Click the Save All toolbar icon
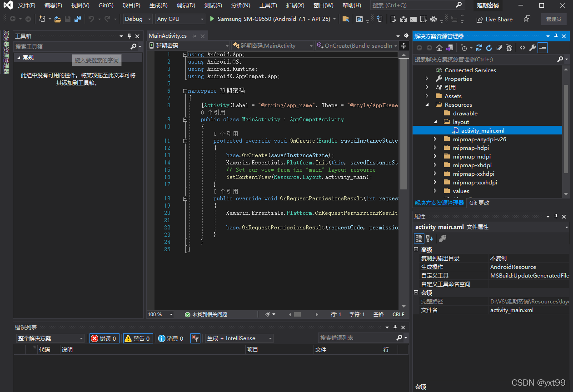 click(78, 19)
